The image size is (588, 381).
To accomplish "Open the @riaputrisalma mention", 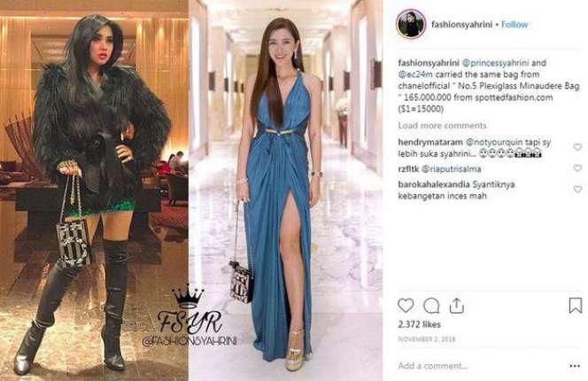I will tap(451, 169).
